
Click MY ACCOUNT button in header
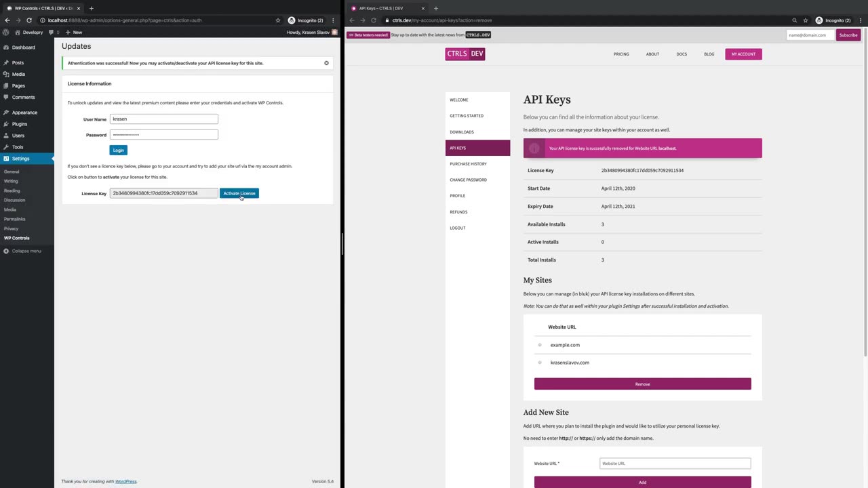pyautogui.click(x=743, y=54)
